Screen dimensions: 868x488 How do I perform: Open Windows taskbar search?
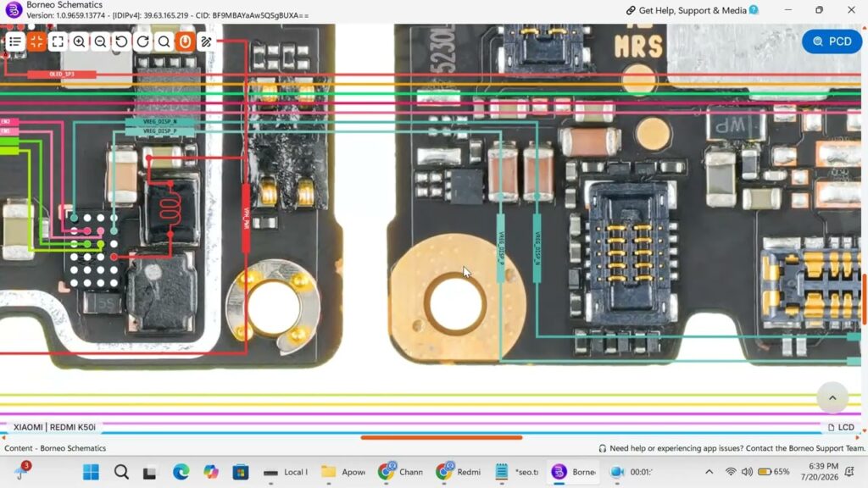click(x=121, y=472)
